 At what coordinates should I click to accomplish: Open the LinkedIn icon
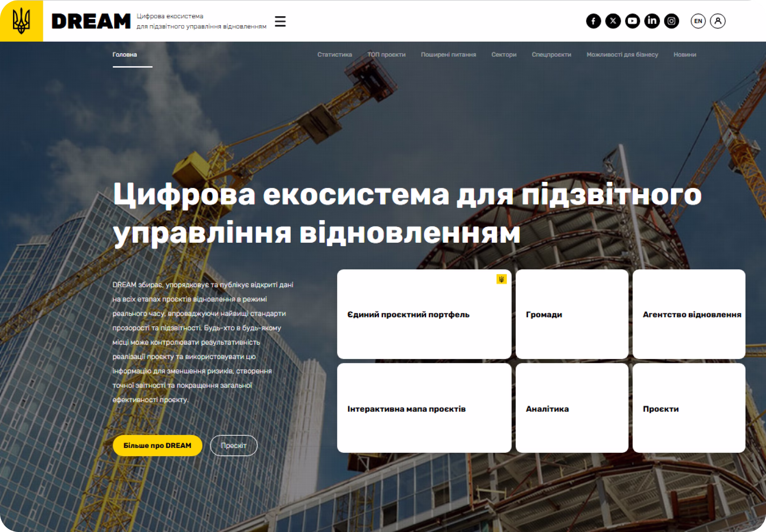pos(652,21)
